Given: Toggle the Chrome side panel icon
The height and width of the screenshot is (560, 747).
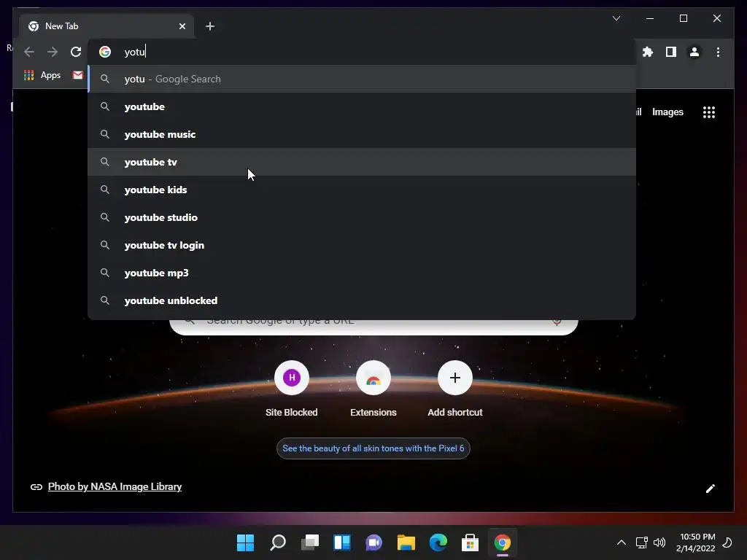Looking at the screenshot, I should [x=671, y=52].
